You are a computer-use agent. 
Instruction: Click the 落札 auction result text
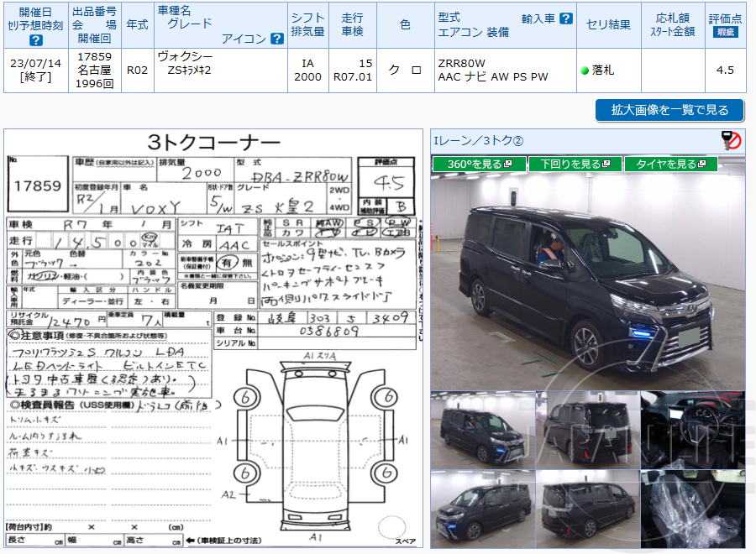pos(603,71)
